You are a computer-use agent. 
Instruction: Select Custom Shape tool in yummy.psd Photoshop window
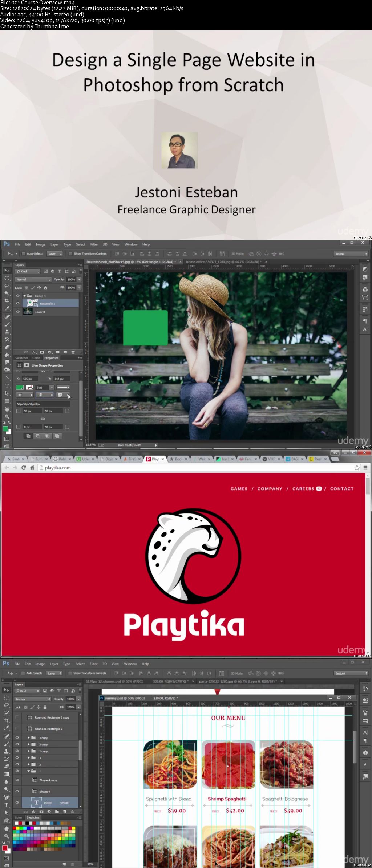(6, 820)
